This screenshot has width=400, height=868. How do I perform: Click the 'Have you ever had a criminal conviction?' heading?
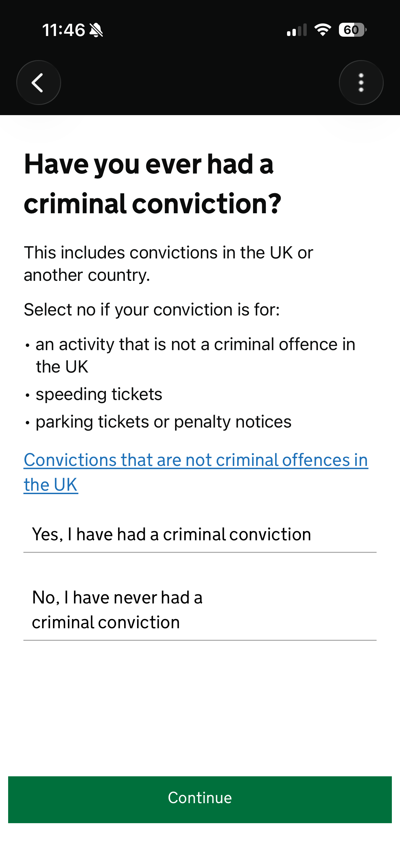click(152, 183)
